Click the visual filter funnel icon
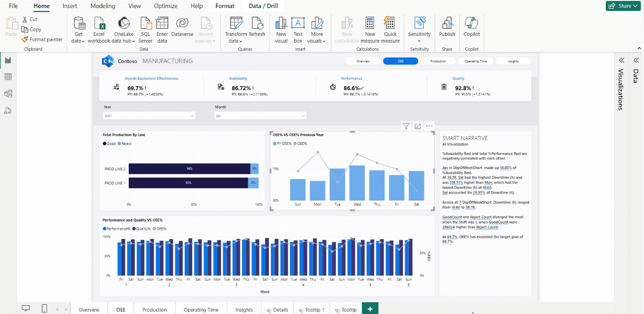The image size is (644, 314). coord(406,126)
